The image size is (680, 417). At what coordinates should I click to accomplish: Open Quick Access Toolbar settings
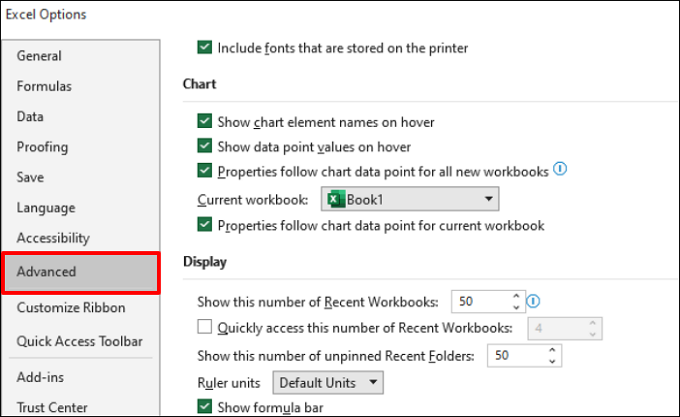pos(79,341)
